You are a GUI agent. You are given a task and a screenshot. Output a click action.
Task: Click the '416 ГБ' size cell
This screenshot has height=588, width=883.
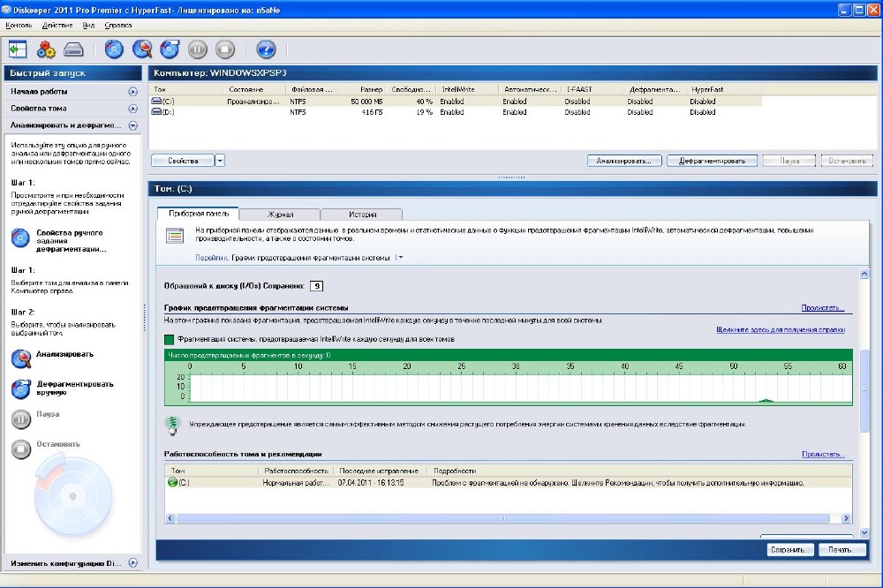(x=372, y=112)
